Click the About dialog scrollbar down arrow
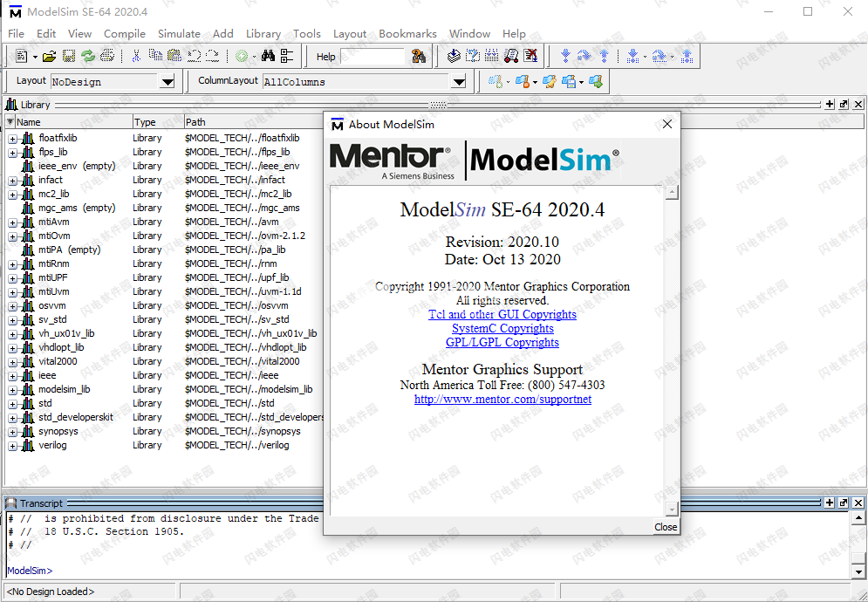 click(x=672, y=509)
